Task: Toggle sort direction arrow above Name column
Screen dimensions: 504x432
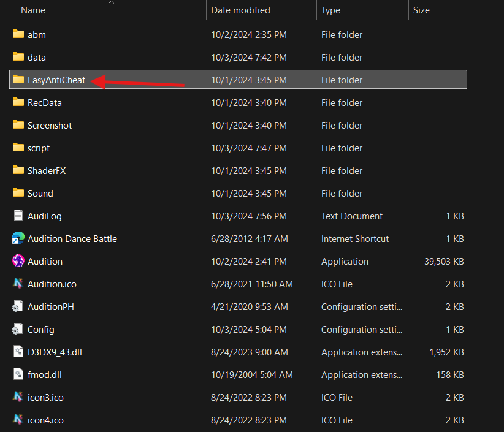Action: (111, 2)
